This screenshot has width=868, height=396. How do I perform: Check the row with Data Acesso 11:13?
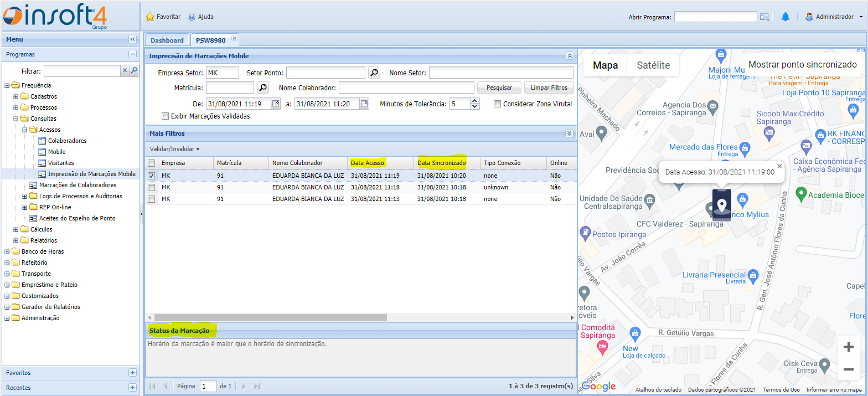152,199
